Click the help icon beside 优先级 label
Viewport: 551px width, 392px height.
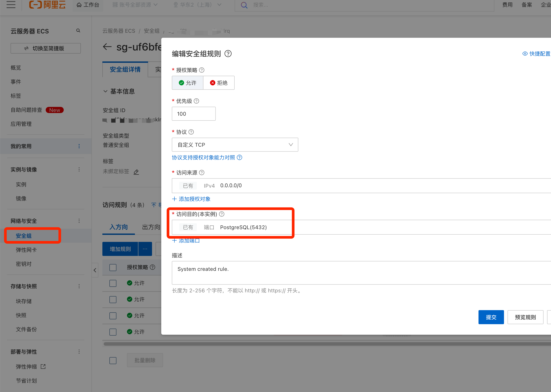click(x=196, y=101)
